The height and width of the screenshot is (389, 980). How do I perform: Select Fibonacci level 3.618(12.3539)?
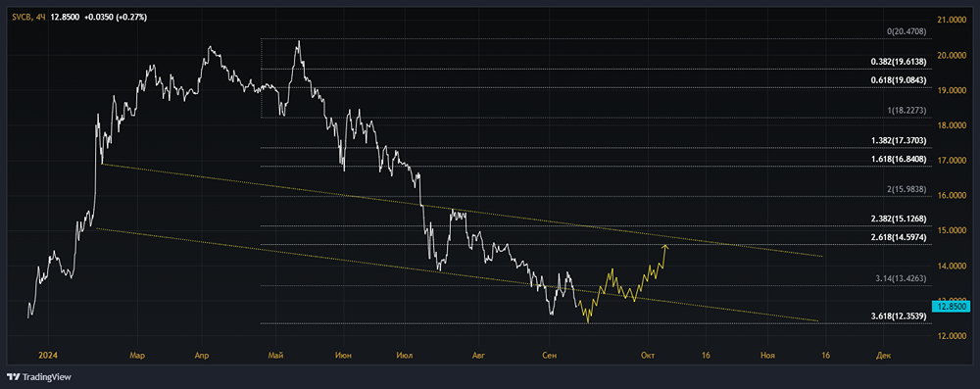[x=898, y=316]
